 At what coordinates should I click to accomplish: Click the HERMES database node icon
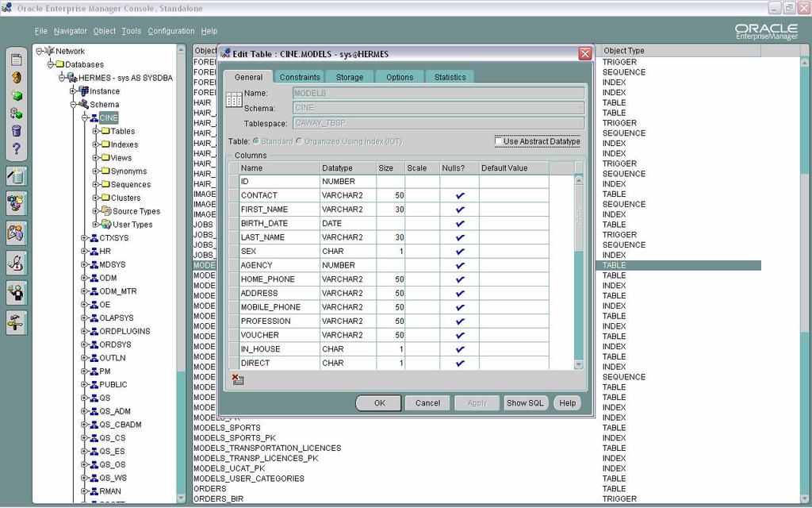[72, 77]
